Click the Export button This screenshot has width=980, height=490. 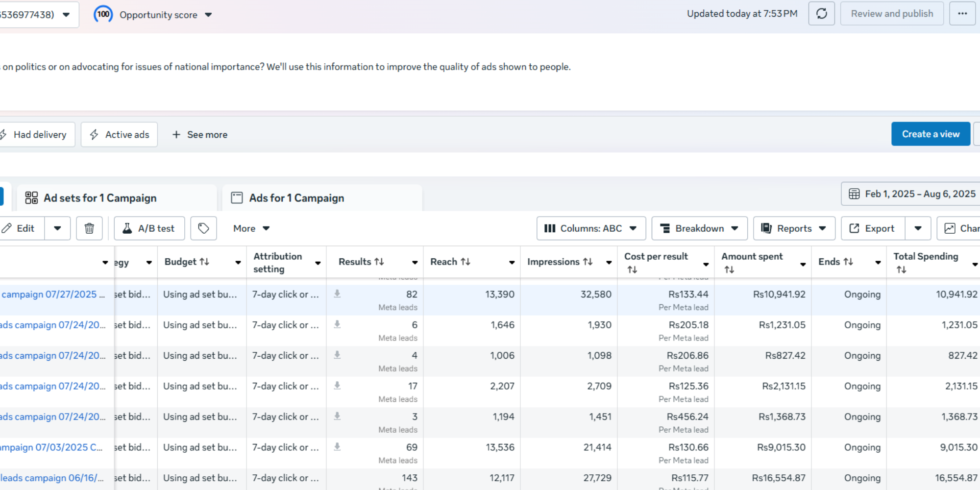(x=873, y=228)
